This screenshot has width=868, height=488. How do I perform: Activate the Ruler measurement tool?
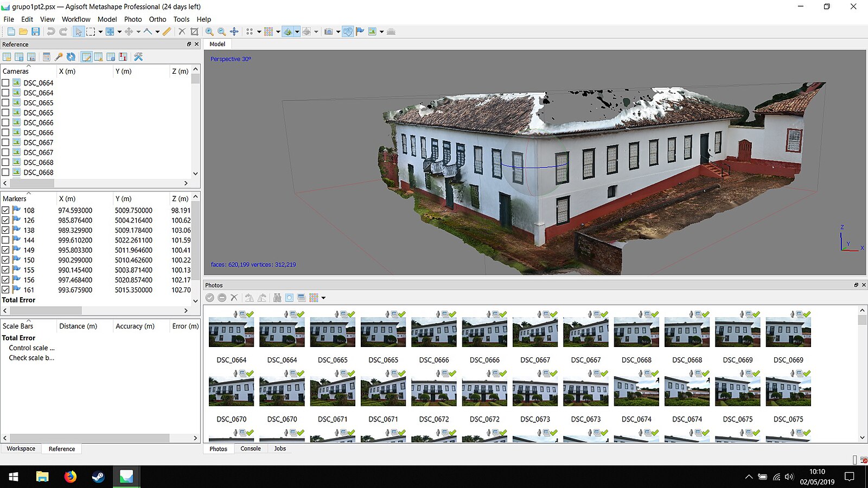[x=166, y=31]
